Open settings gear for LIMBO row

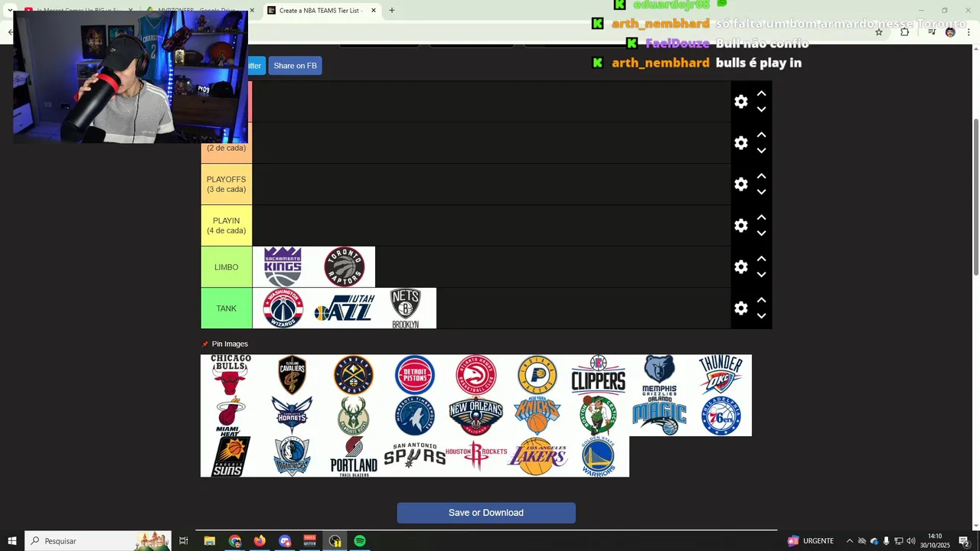tap(741, 267)
